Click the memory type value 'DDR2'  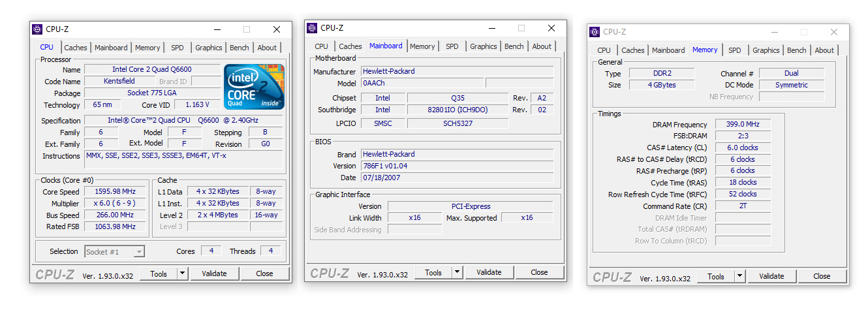(661, 73)
